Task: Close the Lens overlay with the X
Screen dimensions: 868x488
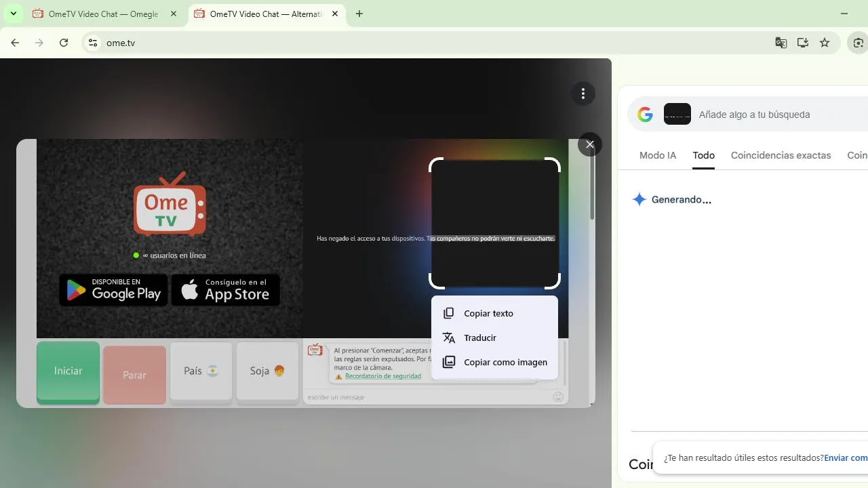Action: [590, 144]
